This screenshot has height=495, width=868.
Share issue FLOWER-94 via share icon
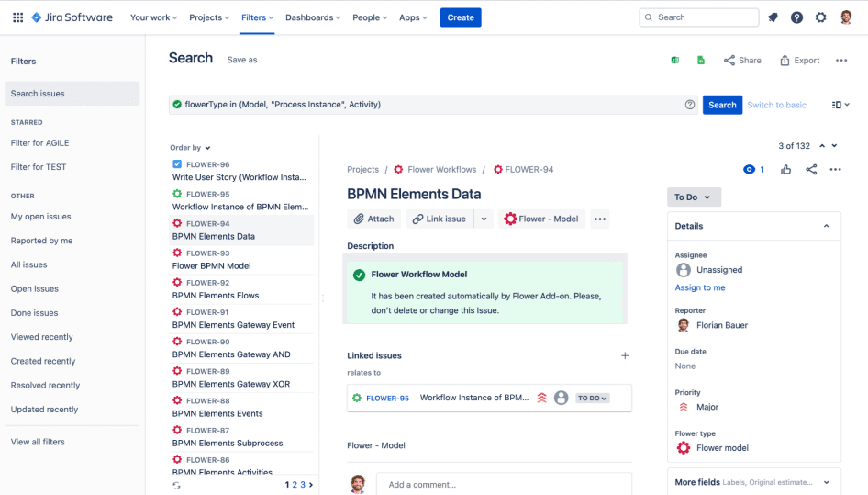coord(811,170)
